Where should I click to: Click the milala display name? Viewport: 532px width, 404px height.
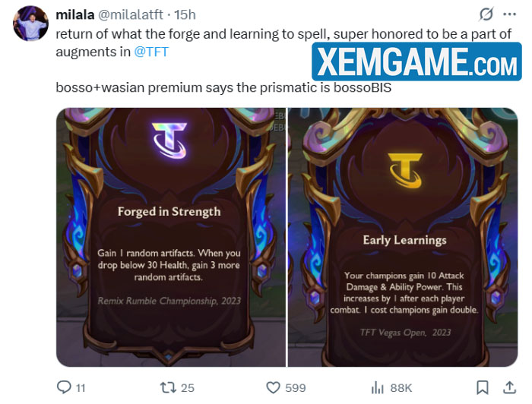pyautogui.click(x=75, y=15)
